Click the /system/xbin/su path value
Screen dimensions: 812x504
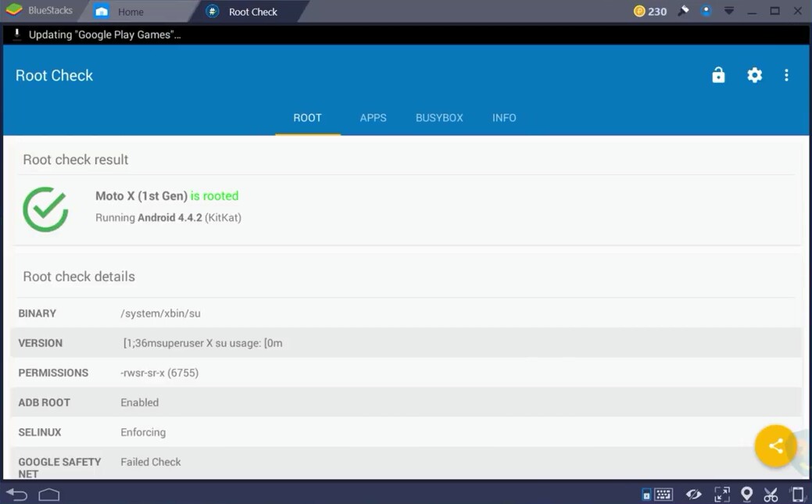pos(160,313)
